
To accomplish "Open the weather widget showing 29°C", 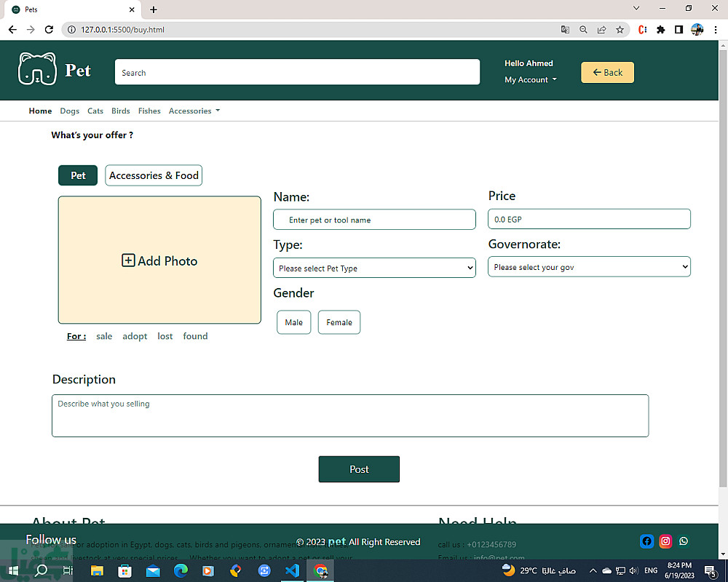I will pos(539,570).
